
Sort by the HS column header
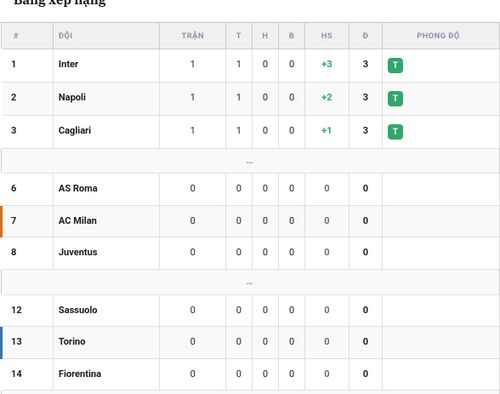[327, 36]
